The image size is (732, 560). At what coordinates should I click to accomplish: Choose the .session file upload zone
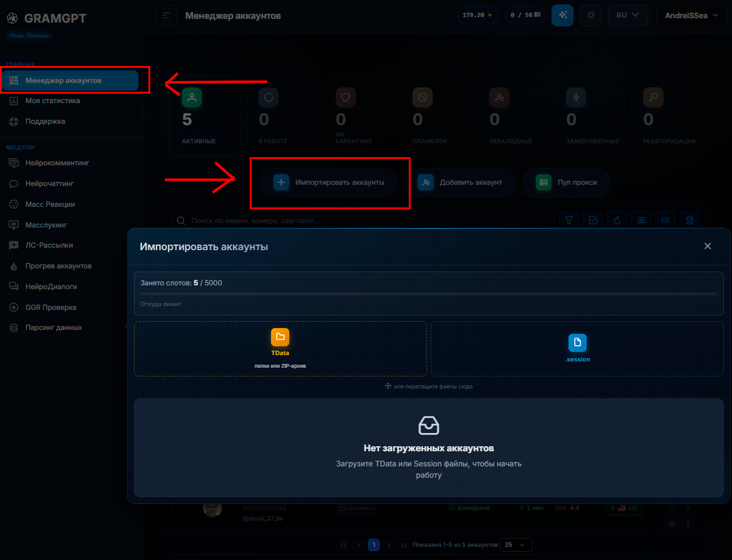tap(577, 349)
